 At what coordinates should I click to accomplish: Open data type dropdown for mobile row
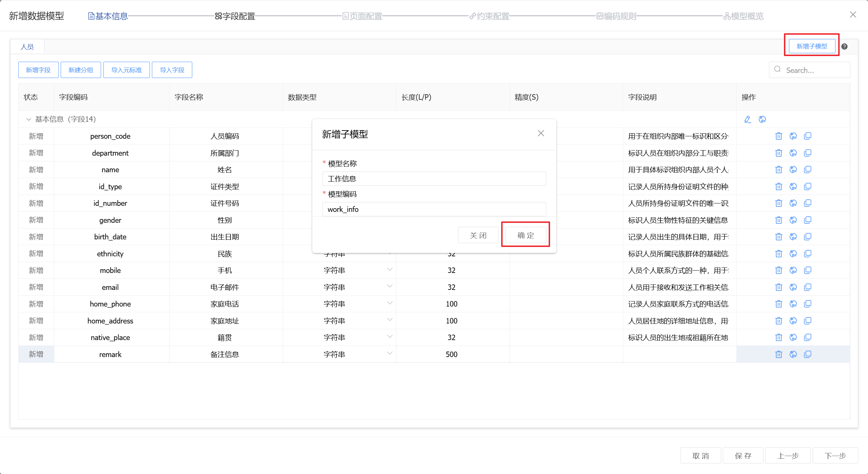(390, 270)
